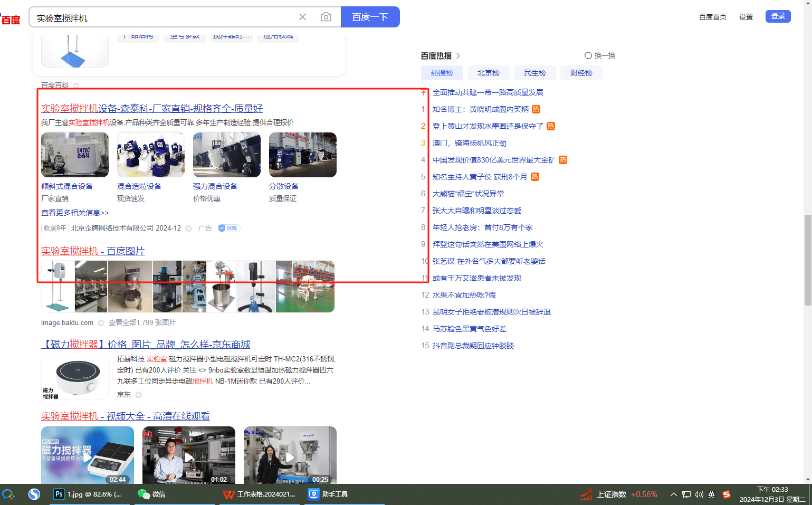812x505 pixels.
Task: Click the 登录 button
Action: point(778,16)
